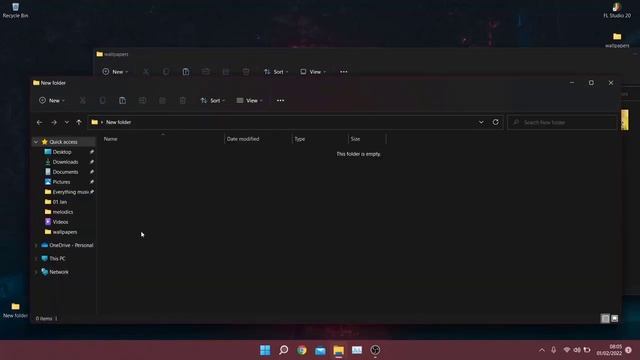Click the Paste icon in wallpapers window

[x=186, y=72]
